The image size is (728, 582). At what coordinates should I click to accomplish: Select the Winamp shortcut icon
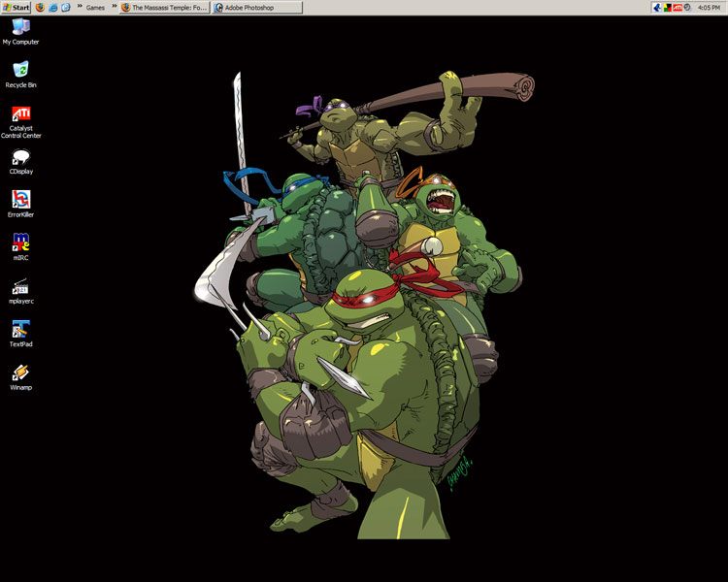click(21, 377)
